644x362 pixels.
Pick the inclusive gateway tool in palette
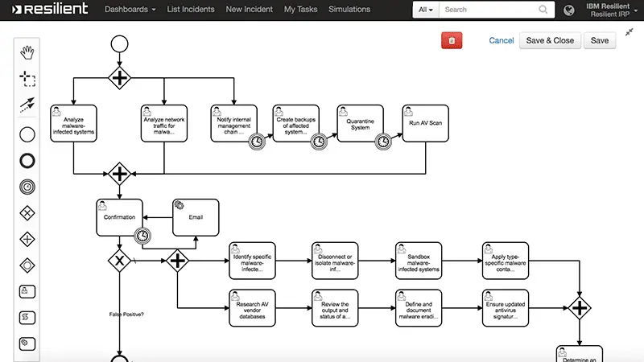[x=27, y=265]
